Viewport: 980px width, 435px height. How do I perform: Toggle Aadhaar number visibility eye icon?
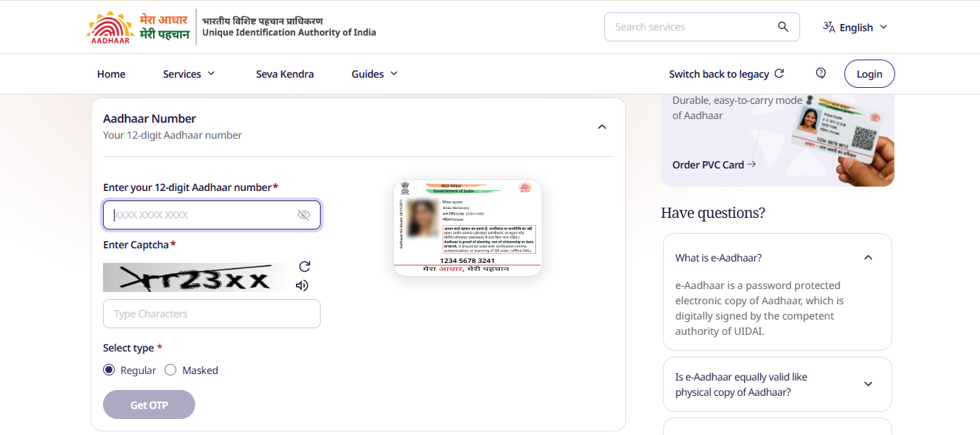[303, 215]
